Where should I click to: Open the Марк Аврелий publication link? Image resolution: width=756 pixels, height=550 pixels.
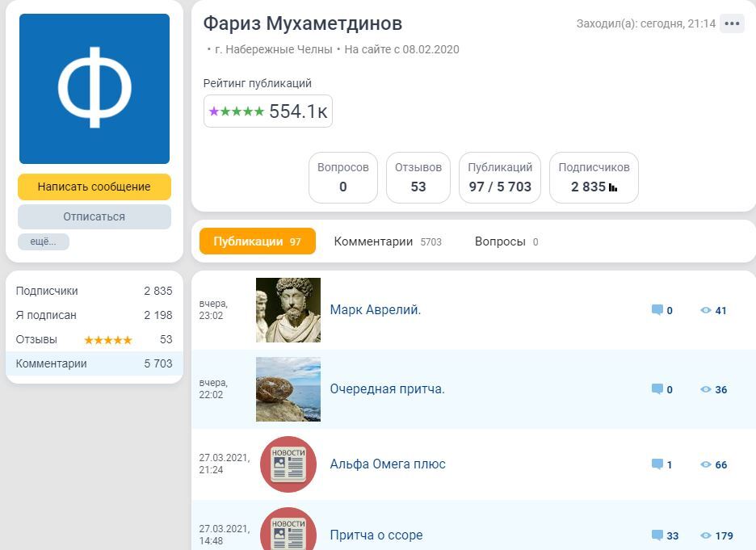click(376, 309)
